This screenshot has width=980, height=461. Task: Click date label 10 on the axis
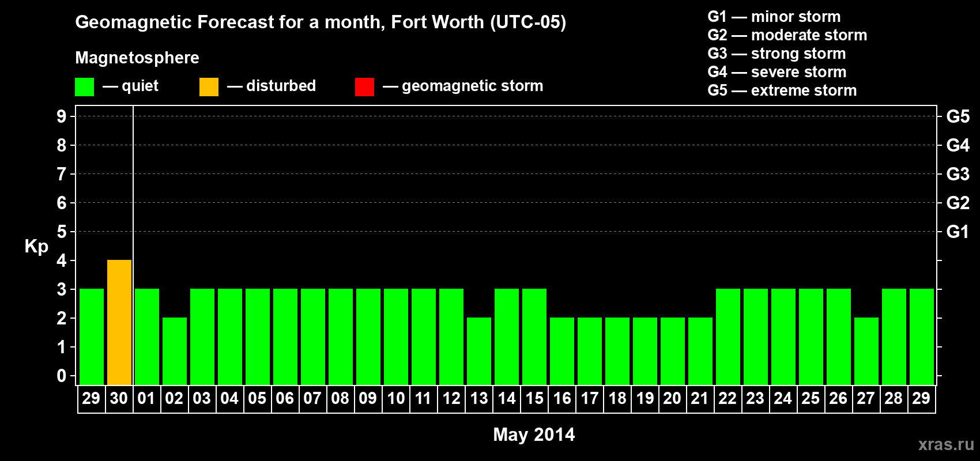pos(396,398)
